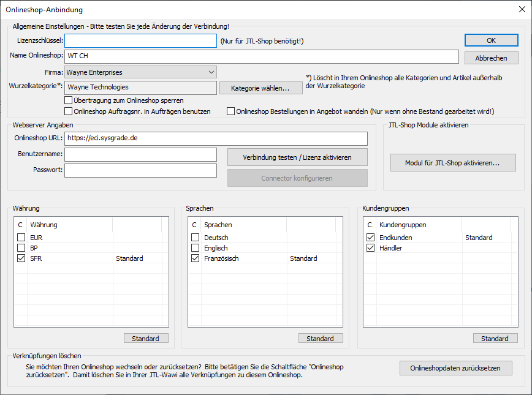
Task: Focus the Benutzername input field
Action: coord(140,154)
